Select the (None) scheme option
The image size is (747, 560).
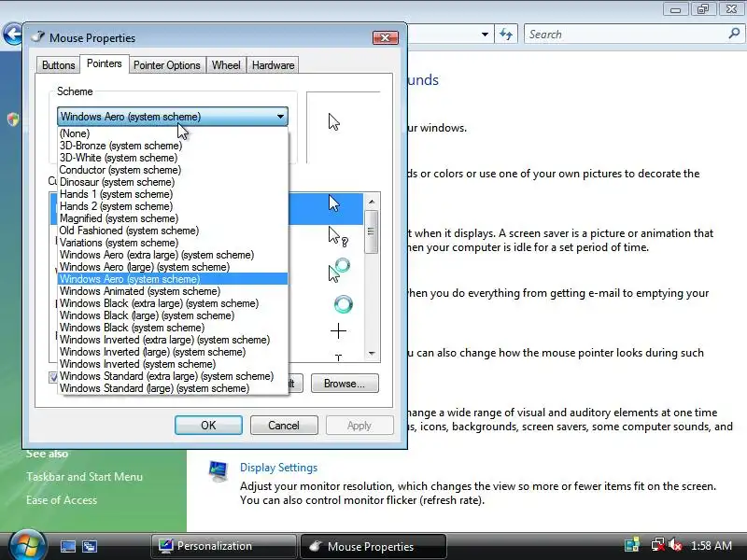[173, 133]
